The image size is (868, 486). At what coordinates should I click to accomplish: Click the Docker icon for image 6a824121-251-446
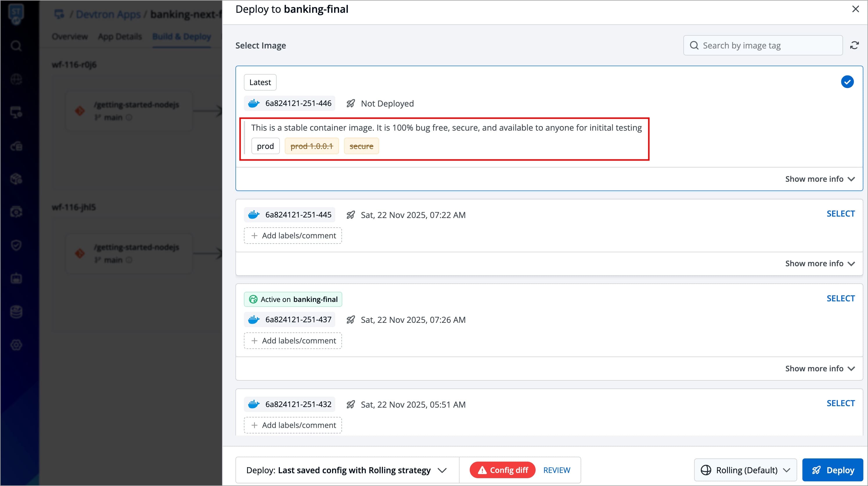click(x=254, y=103)
